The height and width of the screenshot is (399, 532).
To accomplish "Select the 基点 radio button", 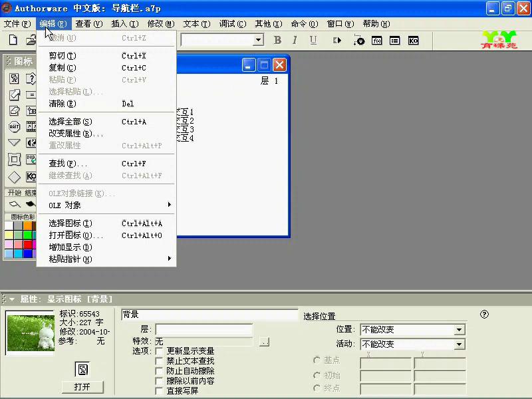I will (x=317, y=360).
